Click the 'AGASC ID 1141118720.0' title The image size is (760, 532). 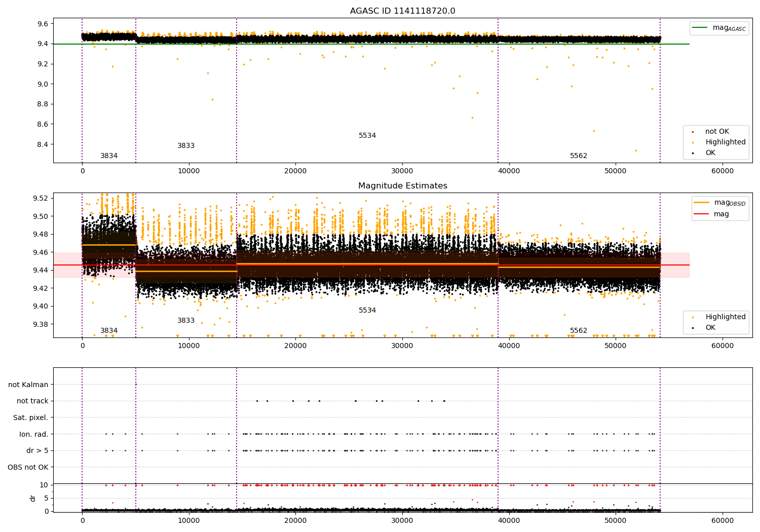coord(402,11)
